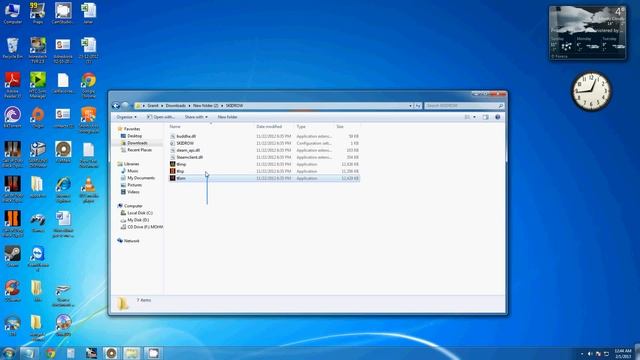Launch Origin desktop shortcut
The height and width of the screenshot is (360, 640).
(x=38, y=117)
